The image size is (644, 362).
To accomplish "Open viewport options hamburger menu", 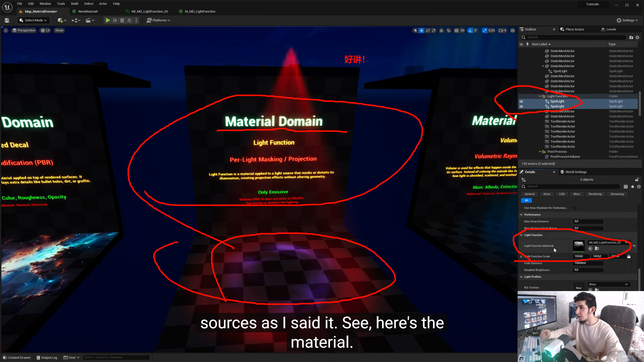I will (6, 30).
